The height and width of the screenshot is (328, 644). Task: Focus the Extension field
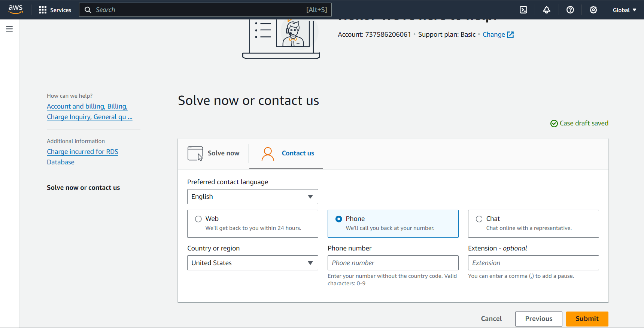(x=534, y=263)
